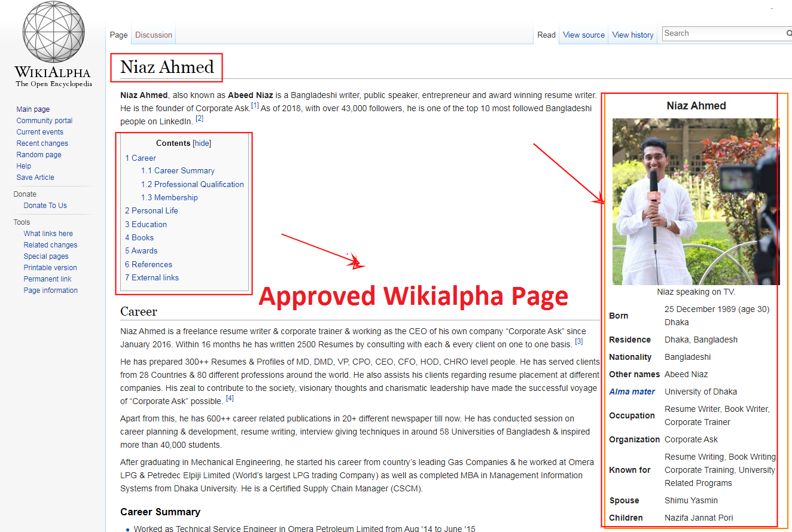Jump to 1 Career section
This screenshot has width=792, height=532.
pos(141,158)
